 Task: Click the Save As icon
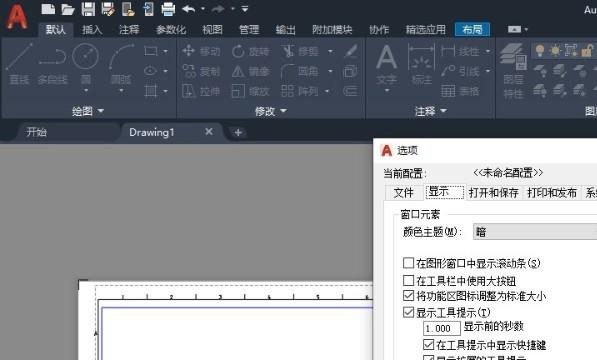[x=108, y=9]
